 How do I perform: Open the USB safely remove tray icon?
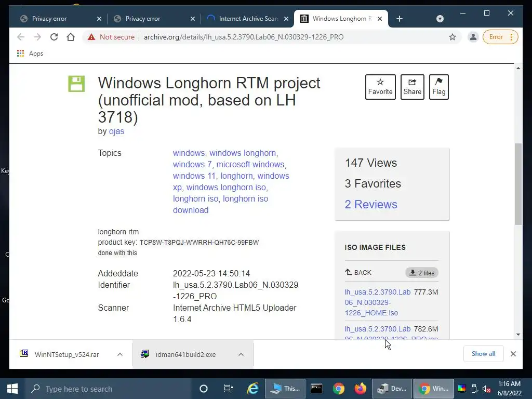pos(474,389)
